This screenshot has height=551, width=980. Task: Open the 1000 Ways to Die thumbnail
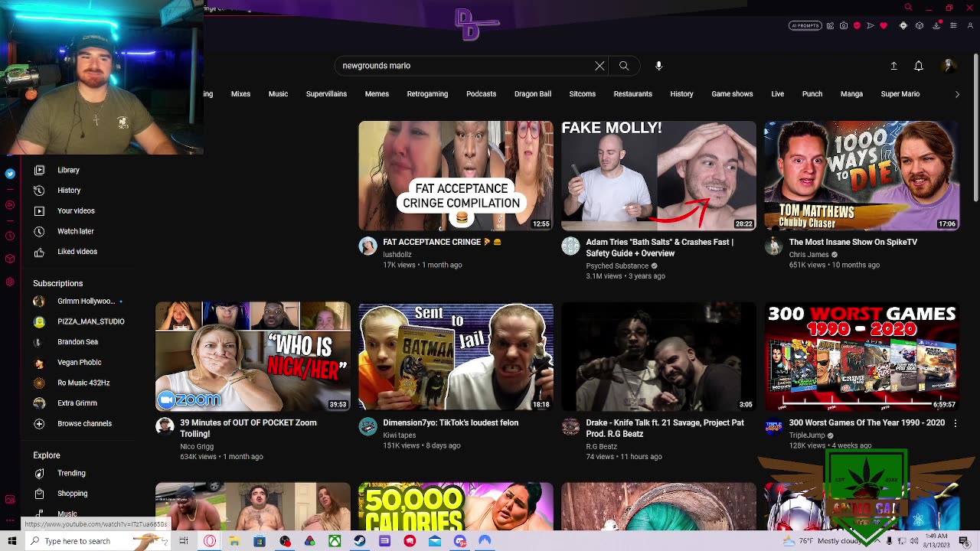(x=861, y=175)
